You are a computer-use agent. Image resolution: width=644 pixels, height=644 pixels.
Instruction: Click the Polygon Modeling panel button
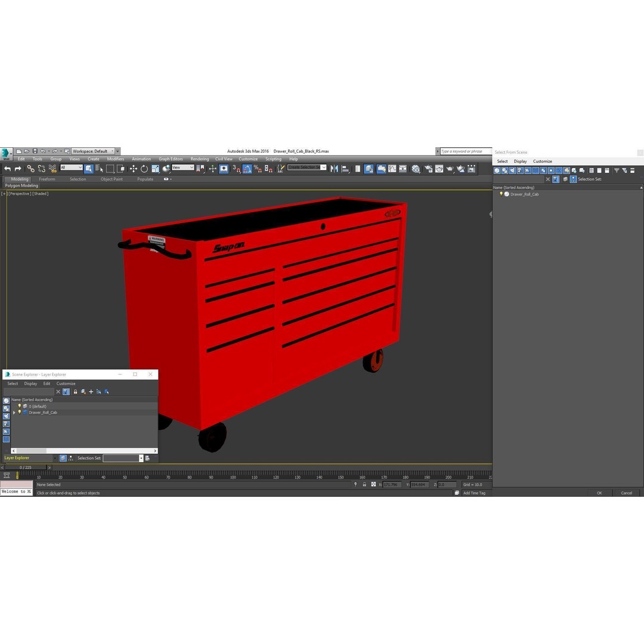tap(21, 185)
